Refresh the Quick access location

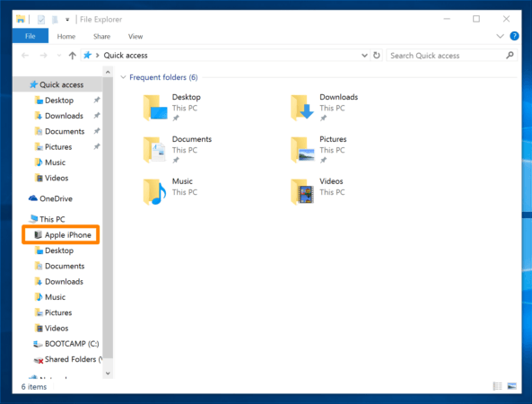pyautogui.click(x=377, y=55)
